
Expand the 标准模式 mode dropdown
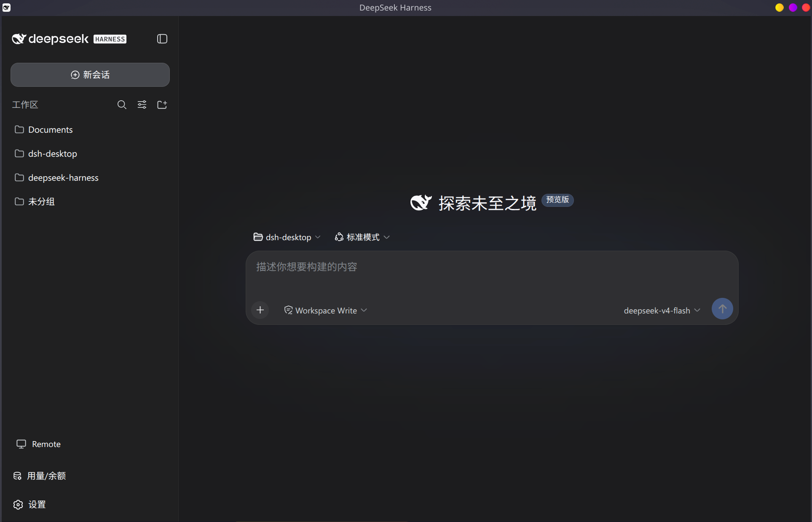(x=362, y=237)
